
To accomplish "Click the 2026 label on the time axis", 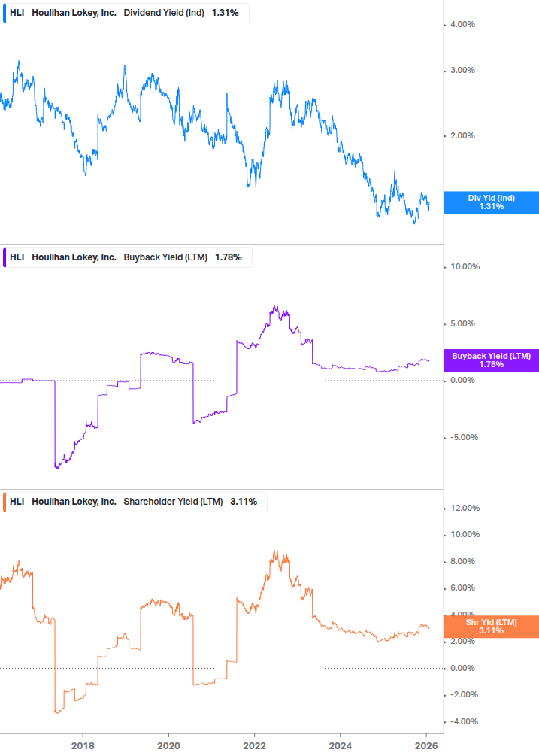I will 426,746.
